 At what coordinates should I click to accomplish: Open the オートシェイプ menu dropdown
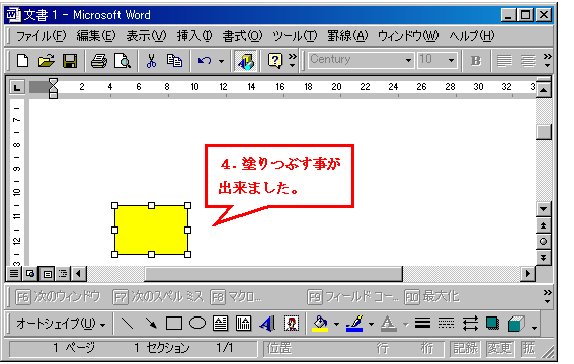pyautogui.click(x=61, y=324)
